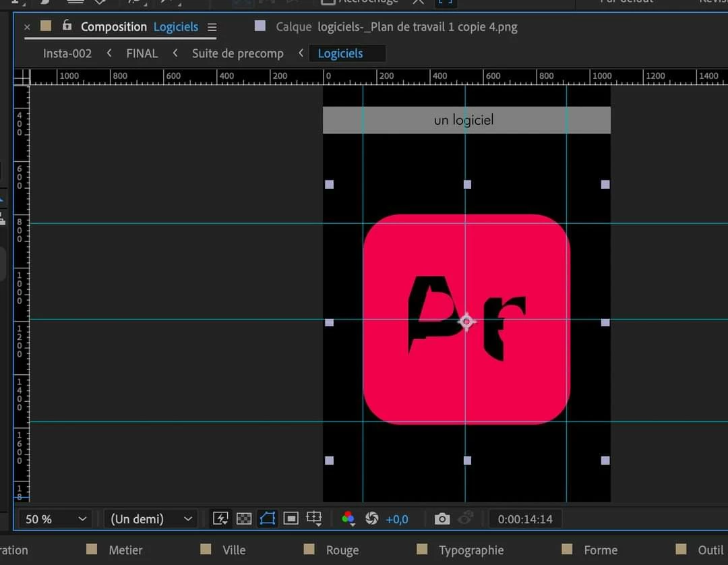The width and height of the screenshot is (728, 565).
Task: Switch to the Calque logiciels-_Plan de travail tab
Action: point(396,27)
